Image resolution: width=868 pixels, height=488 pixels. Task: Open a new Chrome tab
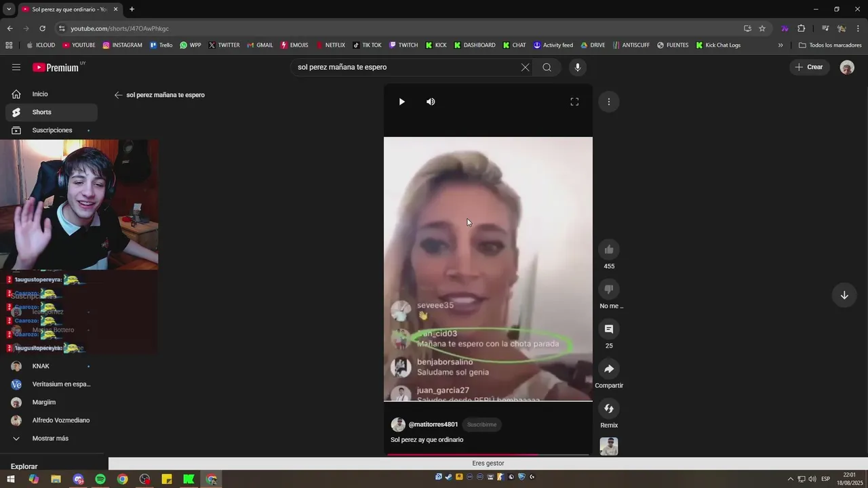[x=132, y=9]
